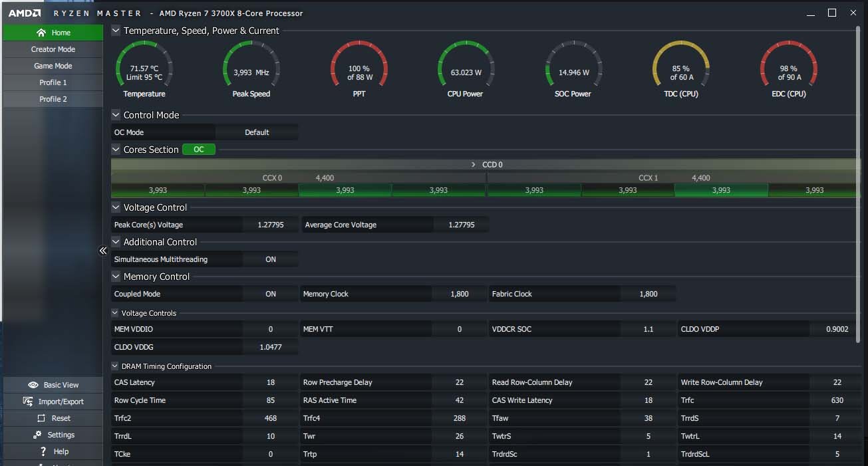
Task: Open Profile 1
Action: click(x=53, y=82)
